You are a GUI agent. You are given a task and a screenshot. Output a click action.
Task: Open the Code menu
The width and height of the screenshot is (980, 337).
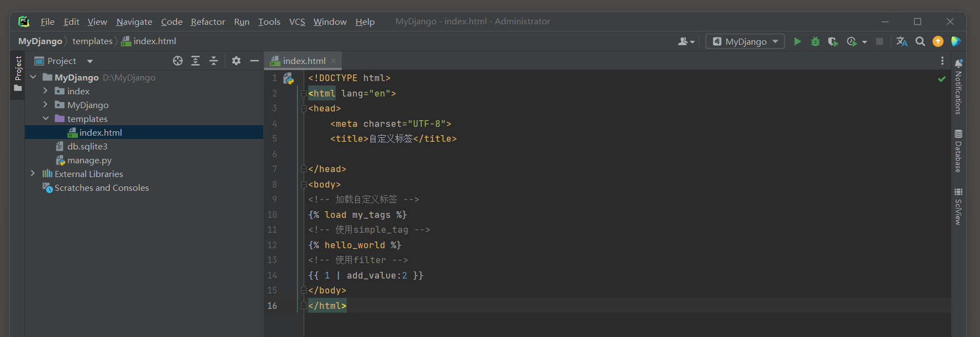click(x=172, y=22)
